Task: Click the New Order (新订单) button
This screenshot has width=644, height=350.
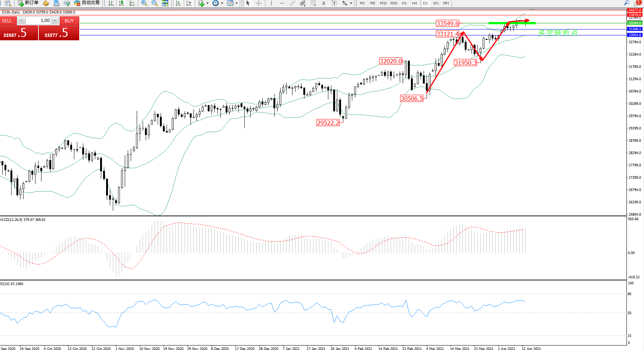Action: tap(28, 3)
